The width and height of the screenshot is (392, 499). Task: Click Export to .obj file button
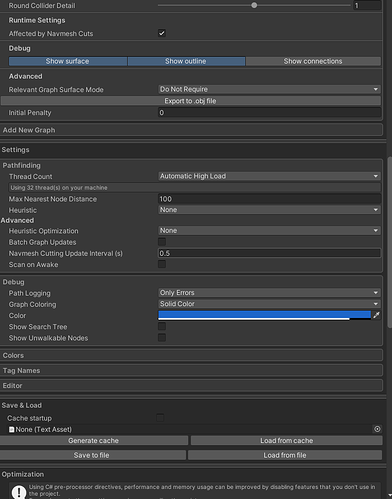(x=191, y=101)
